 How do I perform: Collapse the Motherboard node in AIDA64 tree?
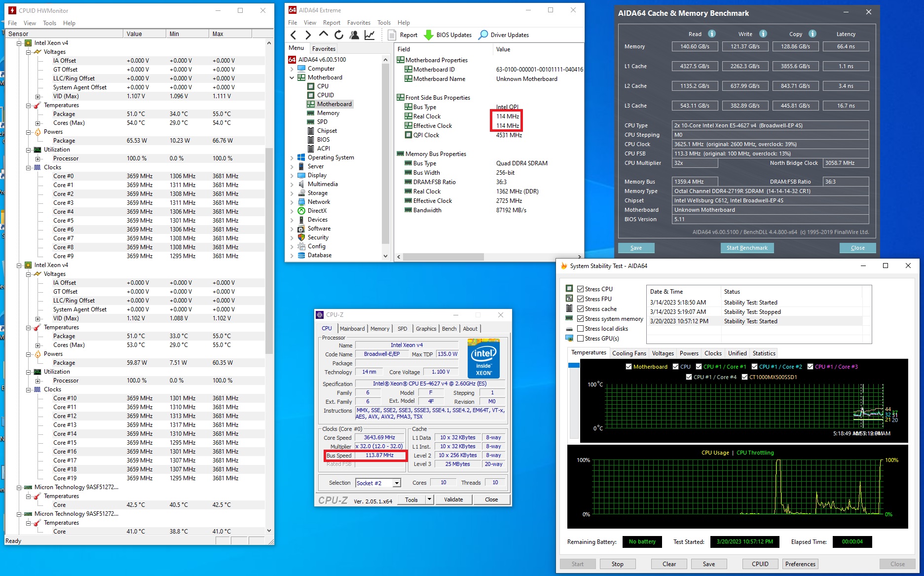(292, 77)
